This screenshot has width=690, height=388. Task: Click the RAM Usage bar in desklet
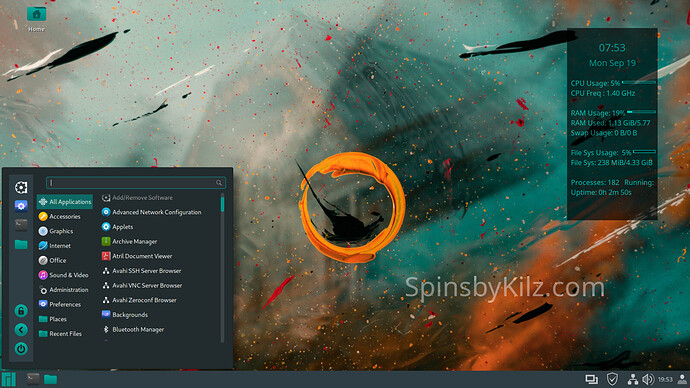[642, 112]
